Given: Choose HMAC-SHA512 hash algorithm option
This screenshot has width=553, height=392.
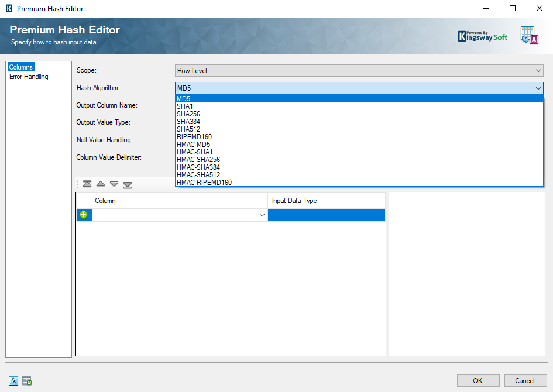Looking at the screenshot, I should (198, 174).
